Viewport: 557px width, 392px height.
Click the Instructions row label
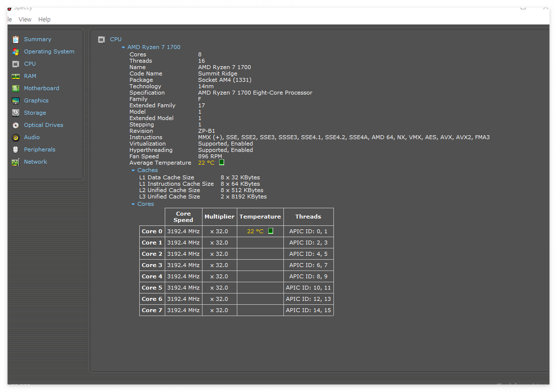[146, 137]
